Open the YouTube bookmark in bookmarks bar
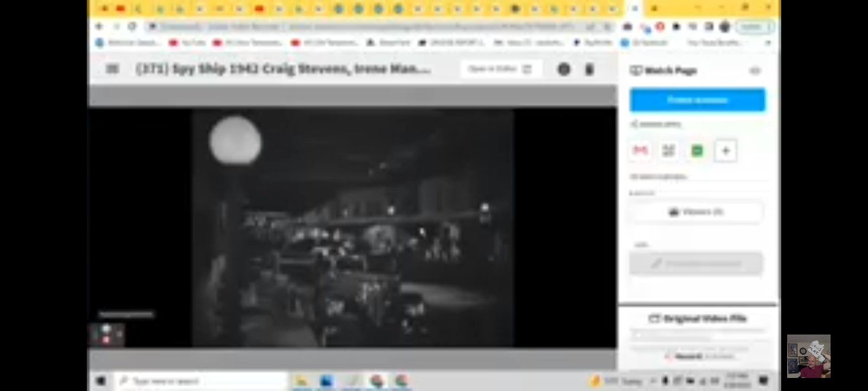Image resolution: width=868 pixels, height=391 pixels. point(187,42)
